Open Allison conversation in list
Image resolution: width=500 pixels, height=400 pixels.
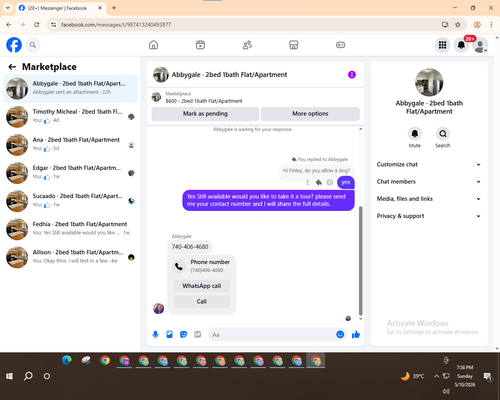(x=70, y=257)
